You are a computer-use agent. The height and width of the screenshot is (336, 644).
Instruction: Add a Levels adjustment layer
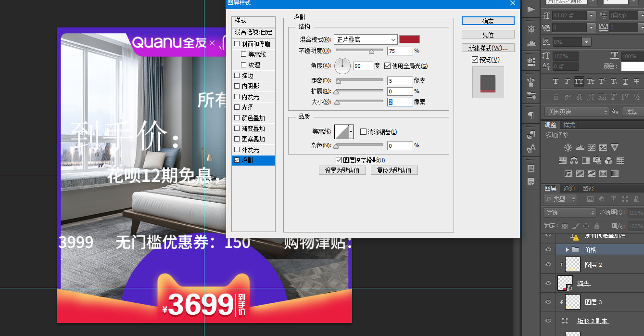tap(580, 148)
